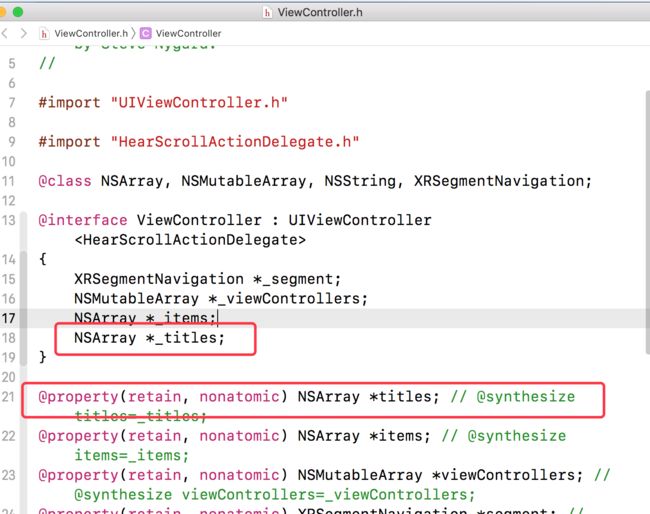Click the NSArray *_items declaration
The width and height of the screenshot is (650, 514).
pos(145,318)
